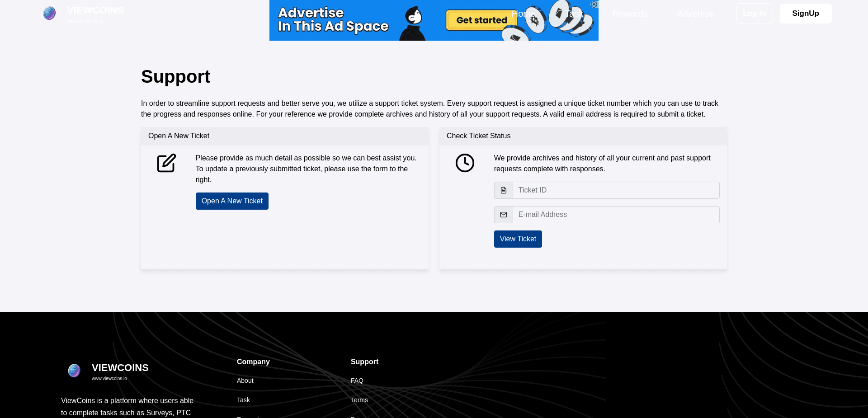Click the E-mail Address input field

click(615, 214)
